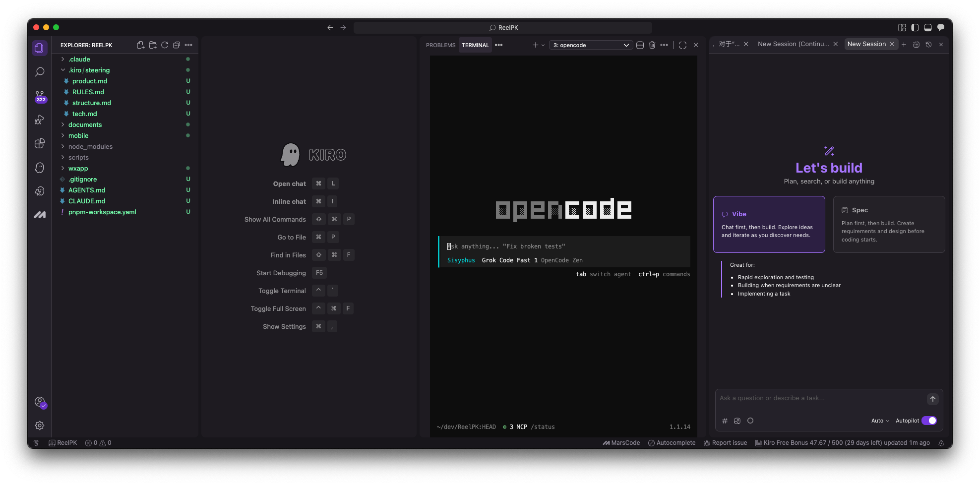
Task: Toggle the Autopilot switch
Action: pos(929,421)
